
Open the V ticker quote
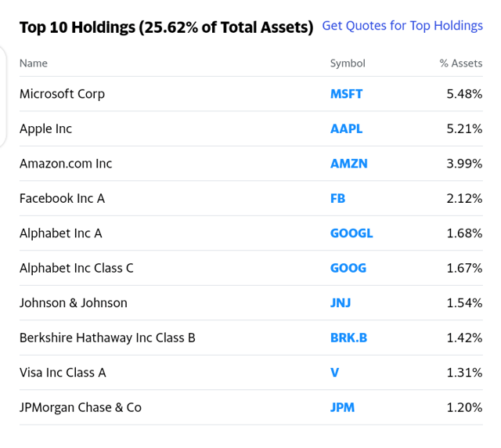click(334, 373)
